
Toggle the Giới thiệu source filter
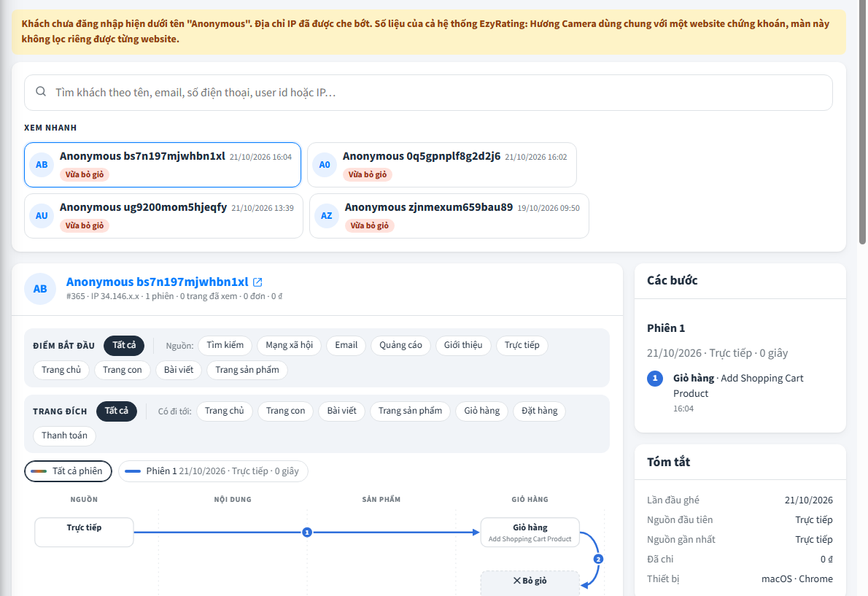462,345
